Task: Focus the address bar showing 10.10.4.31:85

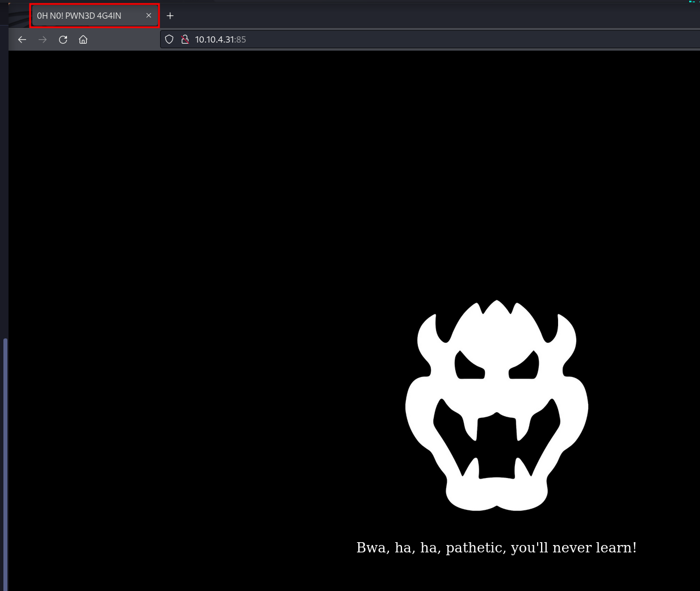Action: 430,40
